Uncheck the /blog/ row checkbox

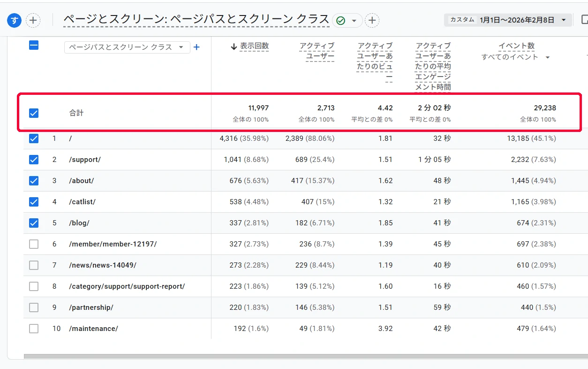pos(33,223)
